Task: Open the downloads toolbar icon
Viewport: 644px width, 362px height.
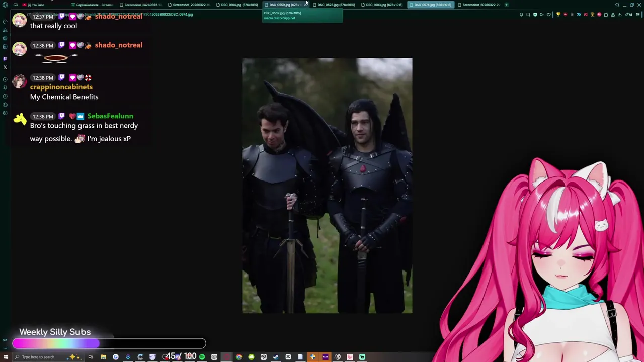Action: (619, 15)
